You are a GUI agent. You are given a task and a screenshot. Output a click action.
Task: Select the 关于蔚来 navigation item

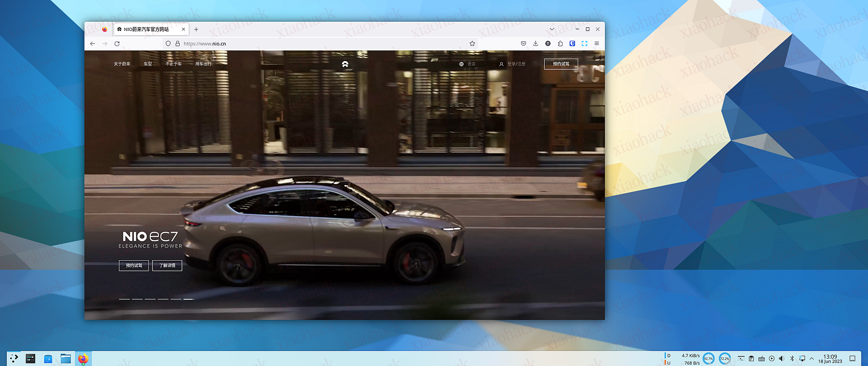[122, 64]
